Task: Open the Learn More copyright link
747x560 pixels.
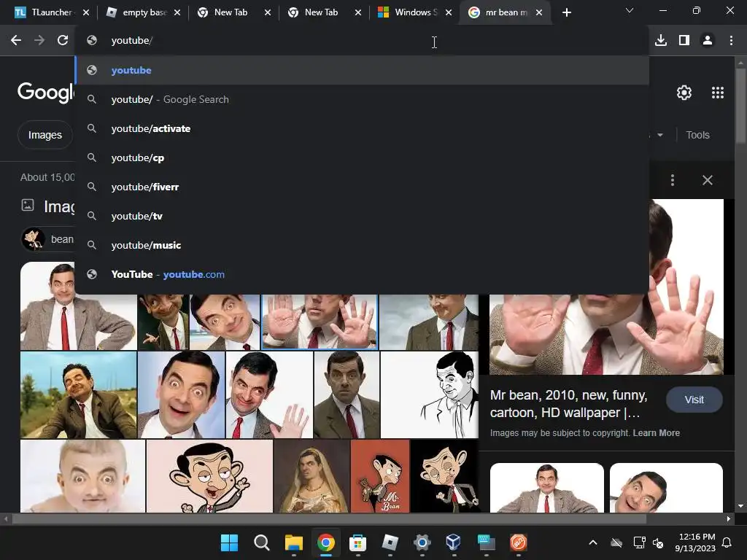Action: (x=656, y=433)
